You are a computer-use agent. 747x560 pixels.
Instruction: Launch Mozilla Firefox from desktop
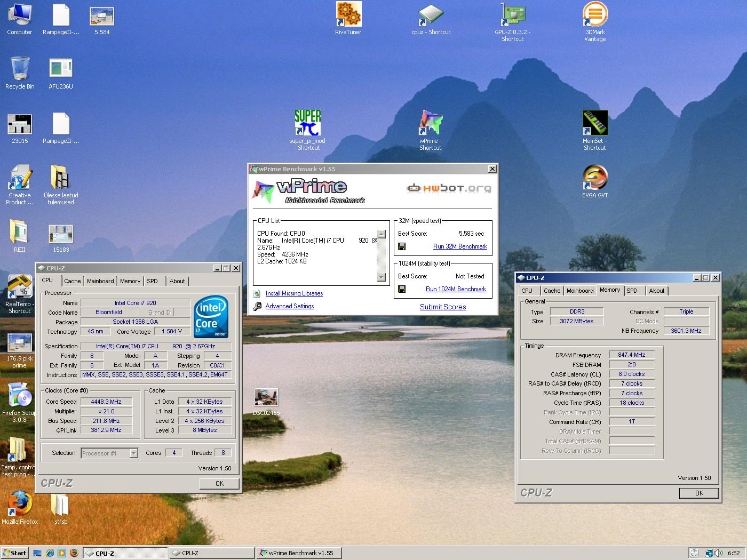pos(20,508)
